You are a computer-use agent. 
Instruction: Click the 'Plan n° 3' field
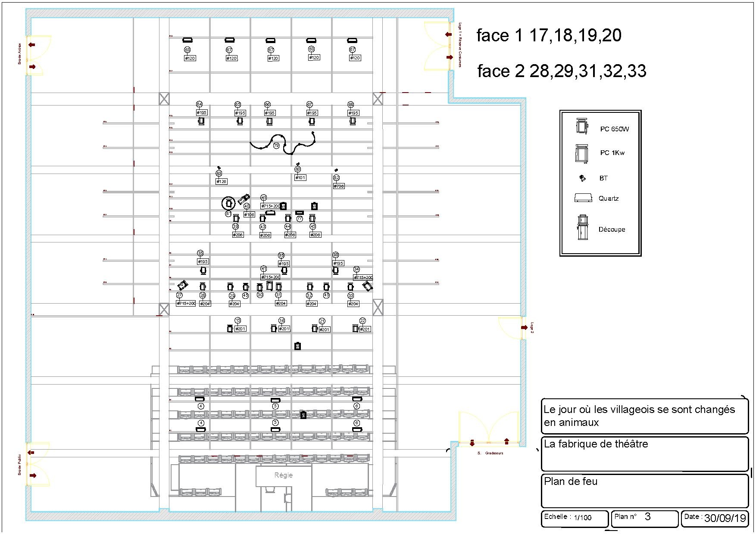(x=645, y=518)
